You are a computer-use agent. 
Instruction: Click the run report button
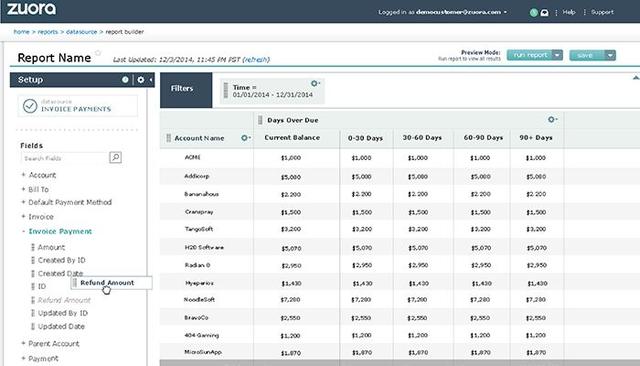(530, 55)
